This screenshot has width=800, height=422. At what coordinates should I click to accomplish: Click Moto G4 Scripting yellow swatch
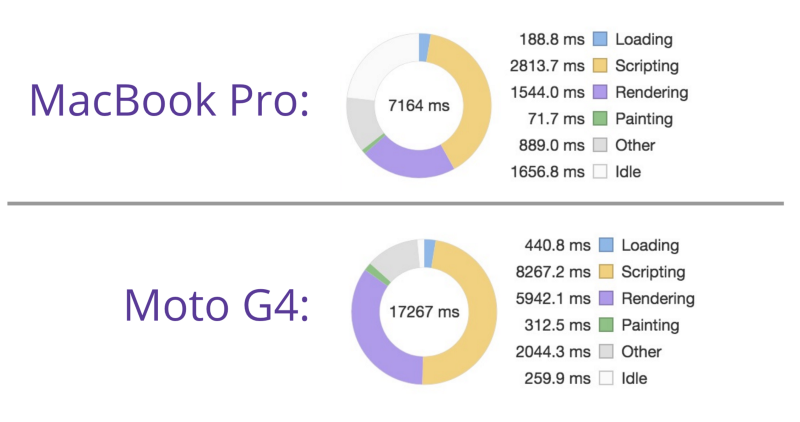tap(606, 271)
